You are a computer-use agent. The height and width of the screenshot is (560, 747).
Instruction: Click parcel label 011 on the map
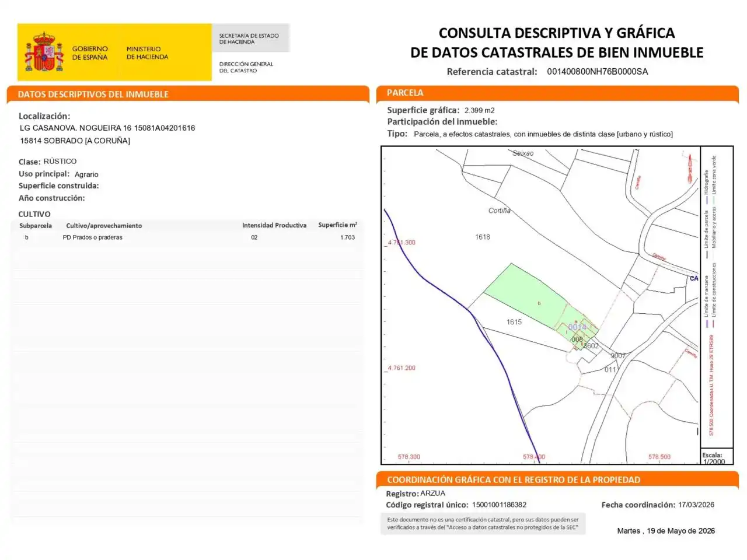pos(610,370)
